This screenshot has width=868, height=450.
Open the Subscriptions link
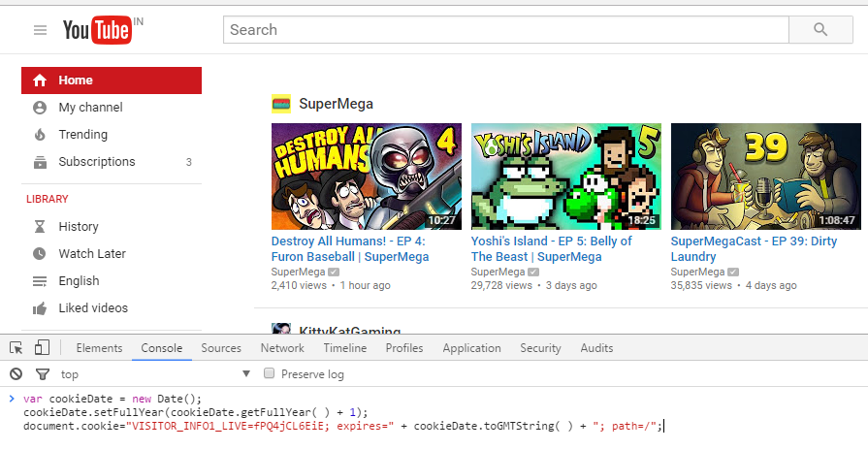pyautogui.click(x=97, y=162)
